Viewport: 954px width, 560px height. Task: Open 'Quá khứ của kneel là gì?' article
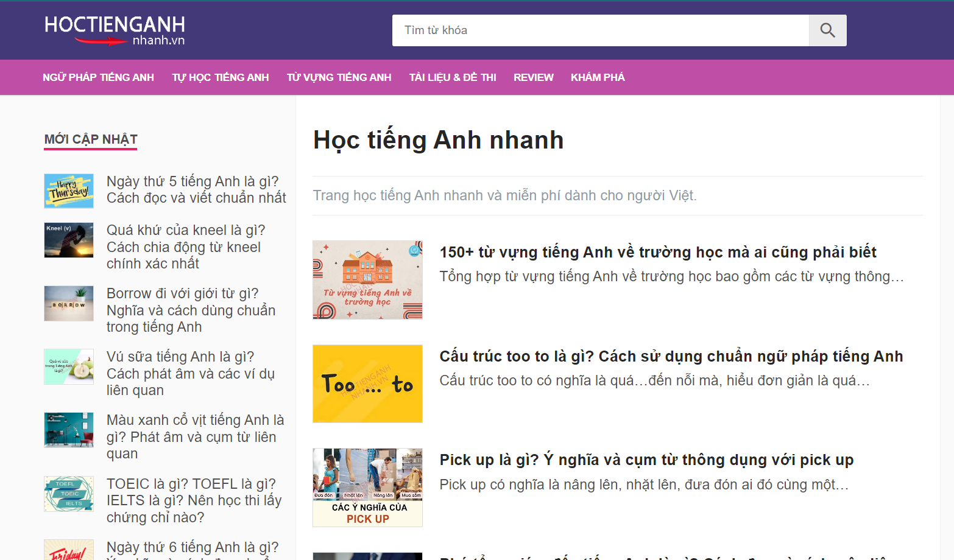186,247
